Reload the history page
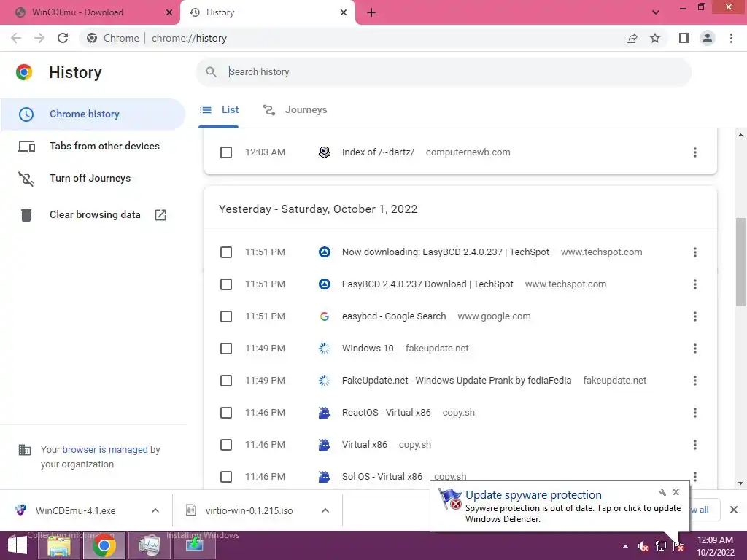 click(63, 38)
